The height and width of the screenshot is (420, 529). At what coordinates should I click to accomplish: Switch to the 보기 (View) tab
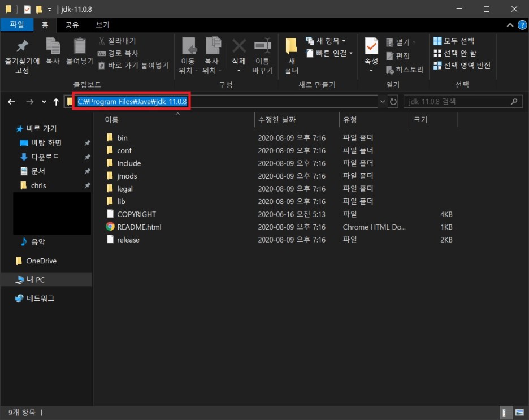[102, 25]
